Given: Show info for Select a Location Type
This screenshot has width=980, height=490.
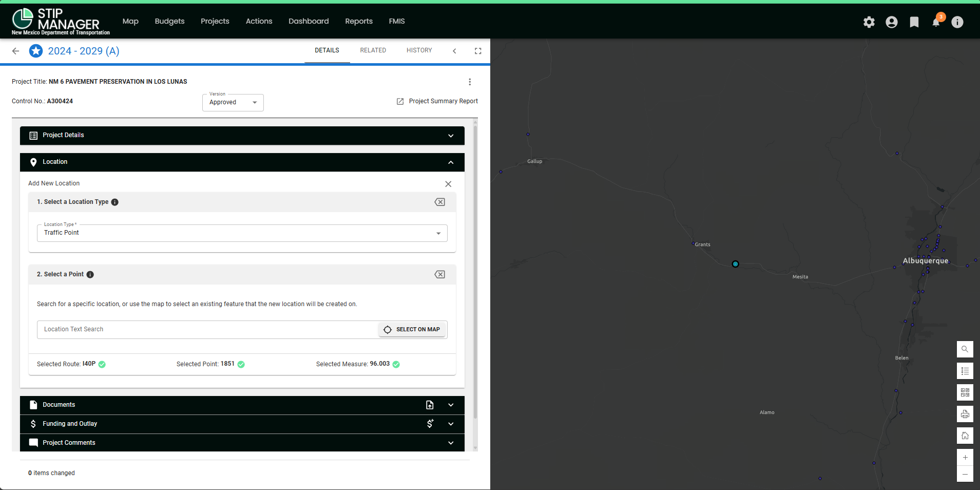Looking at the screenshot, I should pyautogui.click(x=115, y=202).
